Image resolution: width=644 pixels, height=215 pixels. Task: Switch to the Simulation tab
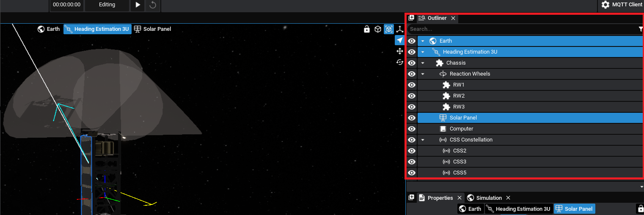pos(488,198)
